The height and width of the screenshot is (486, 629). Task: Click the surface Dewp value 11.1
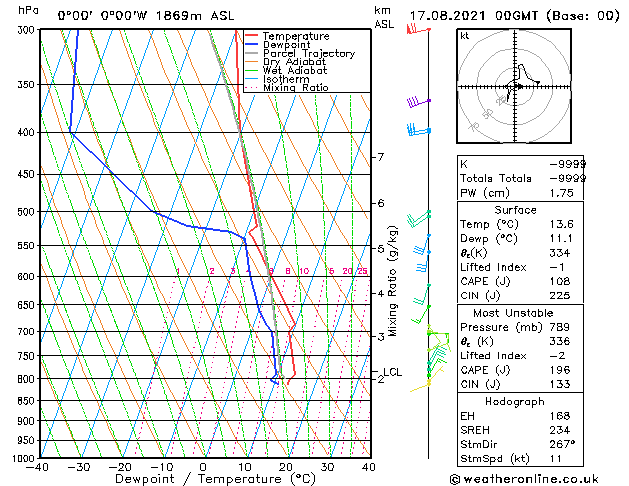click(561, 238)
